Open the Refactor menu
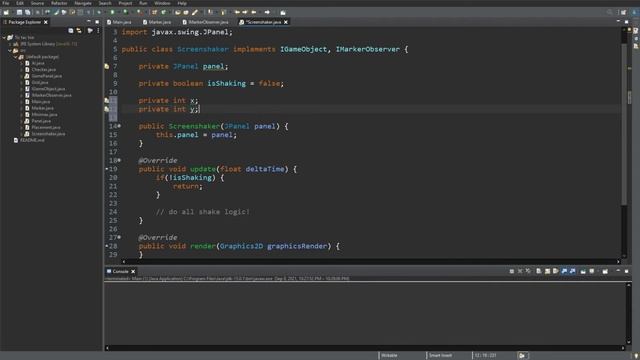This screenshot has width=640, height=360. 59,3
